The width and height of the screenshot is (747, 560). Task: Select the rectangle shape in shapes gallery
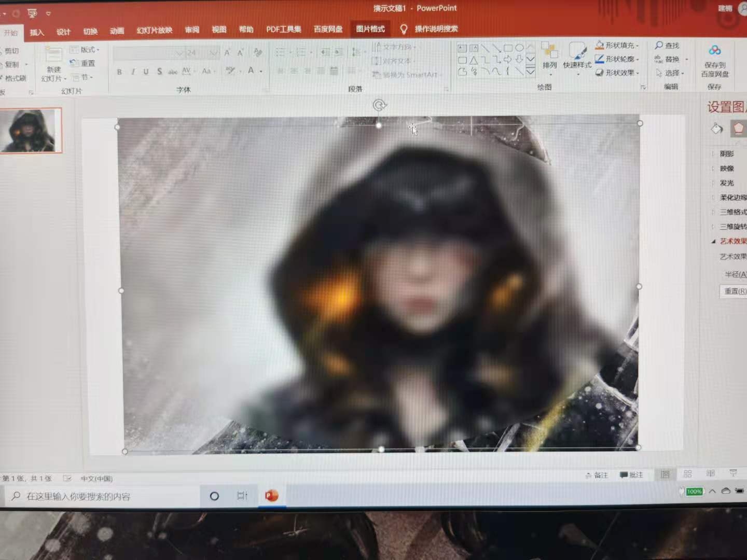point(508,48)
